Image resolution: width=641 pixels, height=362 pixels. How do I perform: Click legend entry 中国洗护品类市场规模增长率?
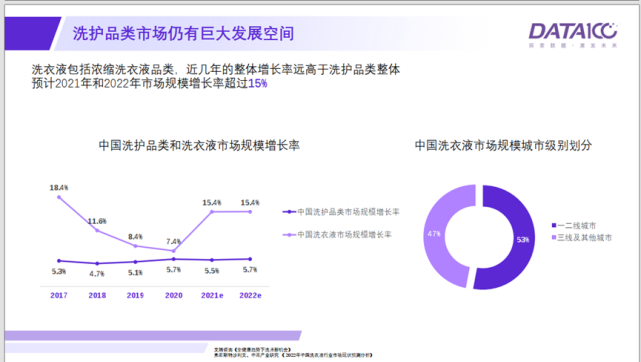click(x=341, y=212)
